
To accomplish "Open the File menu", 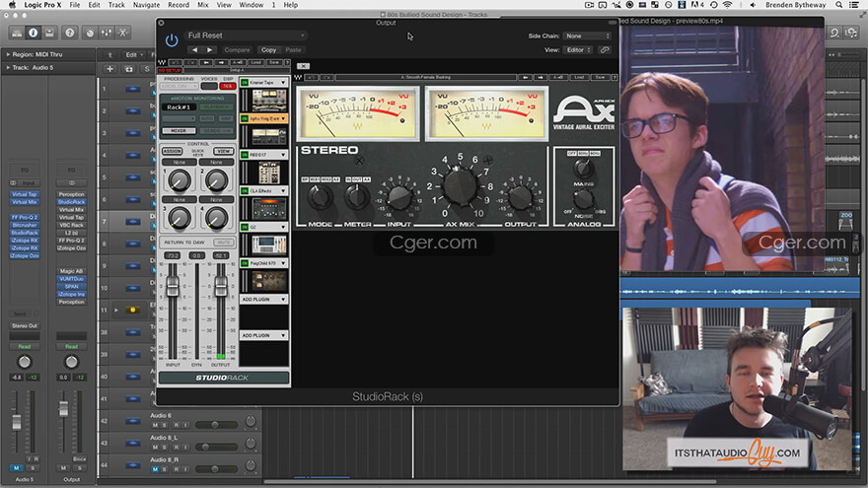I will [74, 5].
